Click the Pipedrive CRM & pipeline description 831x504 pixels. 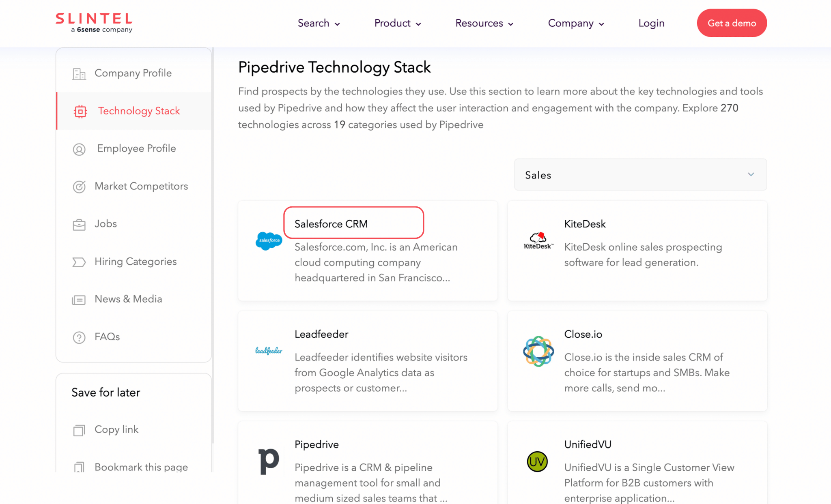pos(371,483)
